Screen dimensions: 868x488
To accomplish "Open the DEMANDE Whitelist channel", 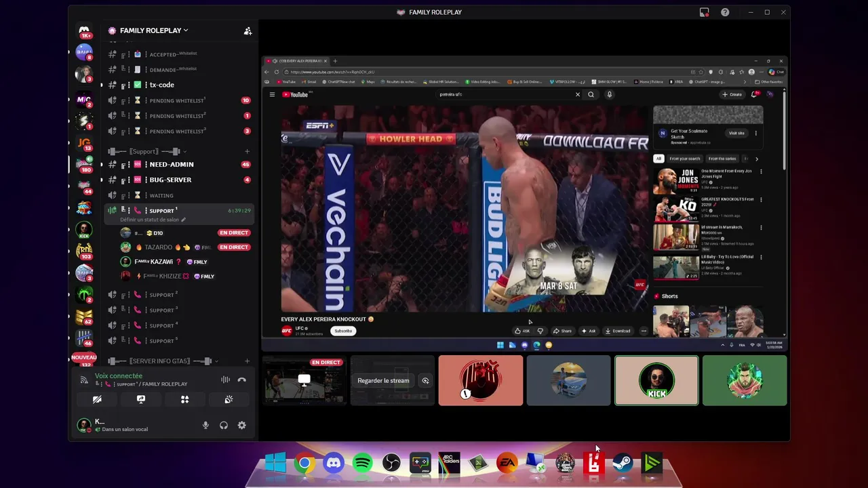I will [x=180, y=69].
